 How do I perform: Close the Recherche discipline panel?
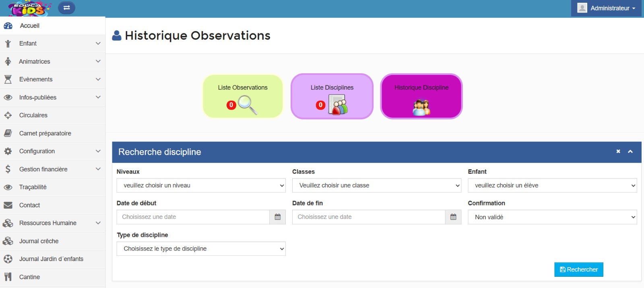[x=618, y=151]
